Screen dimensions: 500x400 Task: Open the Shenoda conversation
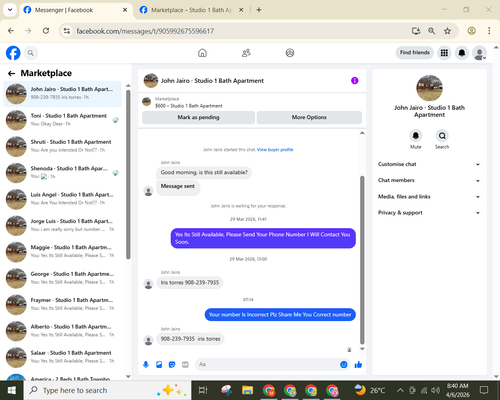pyautogui.click(x=62, y=172)
